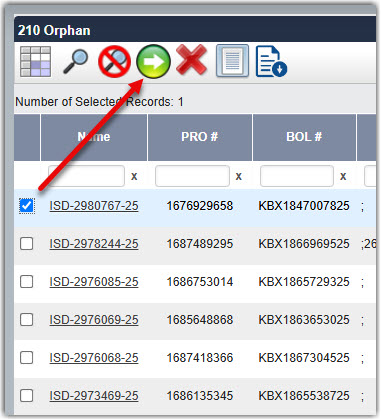
Task: Check the ISD-2976068-25 row checkbox
Action: [27, 358]
